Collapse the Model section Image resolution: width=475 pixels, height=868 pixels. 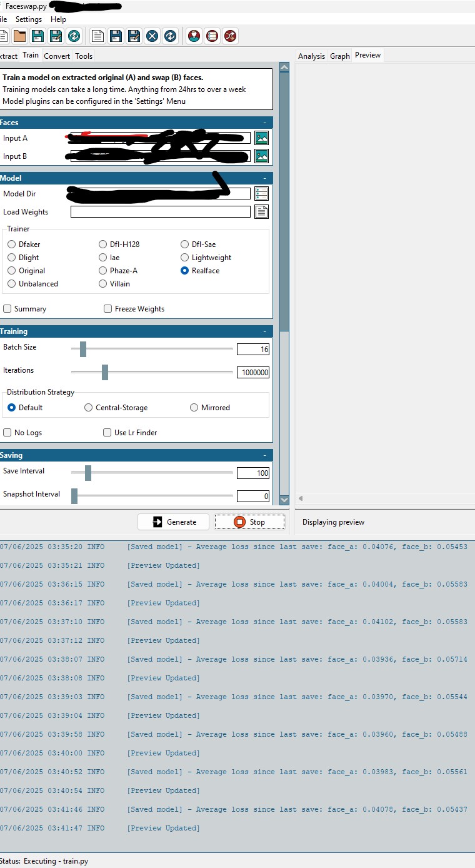click(x=265, y=178)
